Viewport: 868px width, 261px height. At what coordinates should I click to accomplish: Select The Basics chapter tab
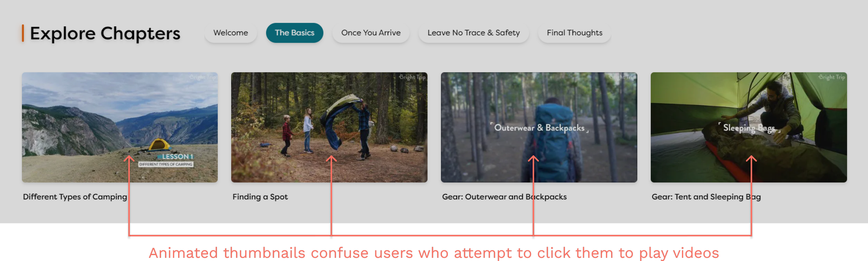(294, 33)
